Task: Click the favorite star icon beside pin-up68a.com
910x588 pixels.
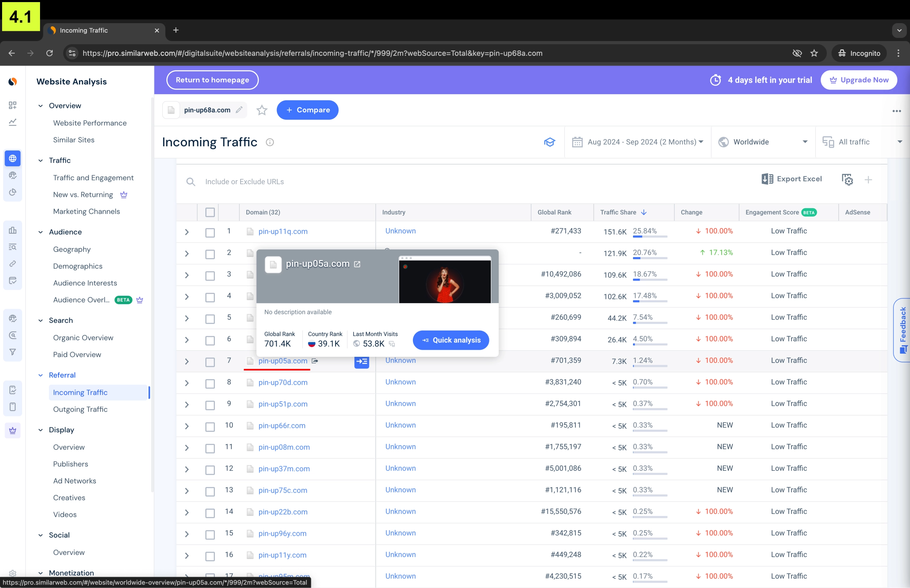Action: [x=262, y=110]
